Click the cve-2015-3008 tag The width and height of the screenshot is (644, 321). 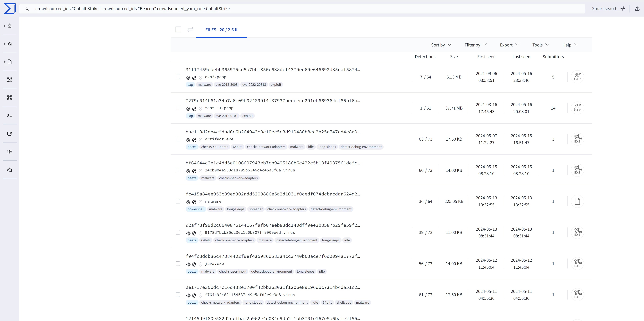point(226,84)
